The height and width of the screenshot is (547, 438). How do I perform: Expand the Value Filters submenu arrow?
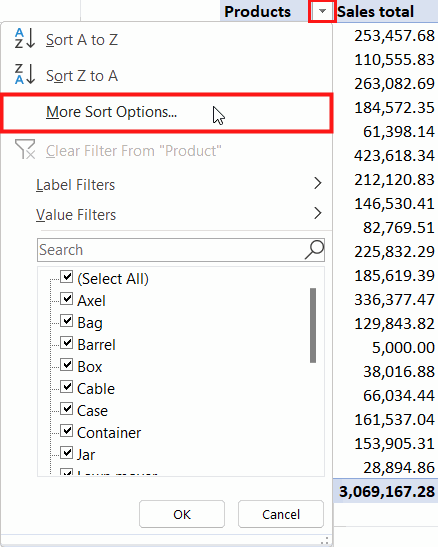click(318, 213)
